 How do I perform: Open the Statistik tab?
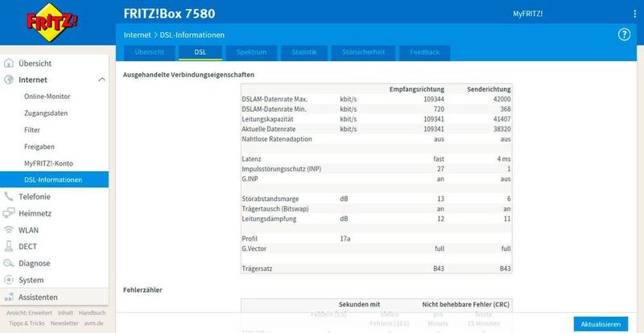point(304,52)
